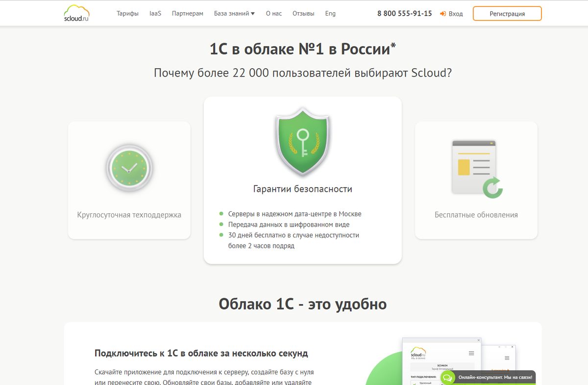The height and width of the screenshot is (385, 588).
Task: Select the Удаленный connection type checkmark
Action: 415,384
